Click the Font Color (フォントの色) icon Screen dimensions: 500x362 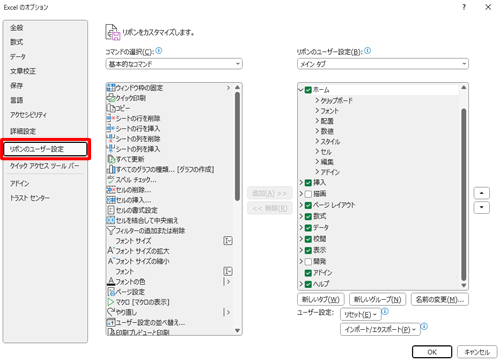coord(111,281)
